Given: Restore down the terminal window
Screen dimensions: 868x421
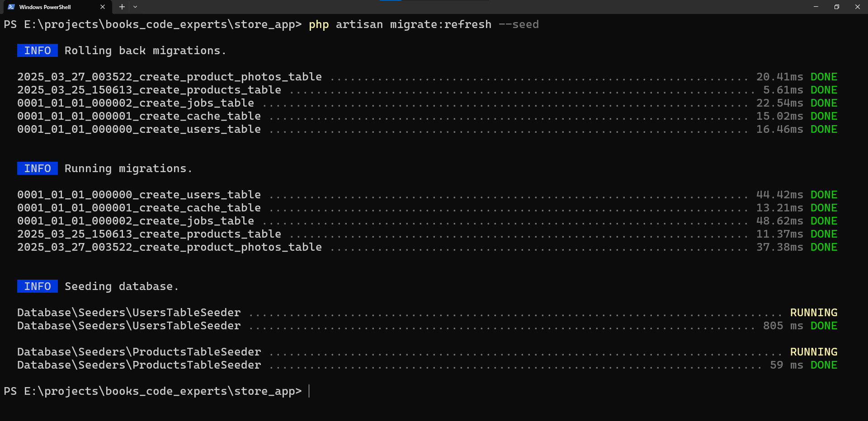Looking at the screenshot, I should tap(837, 7).
